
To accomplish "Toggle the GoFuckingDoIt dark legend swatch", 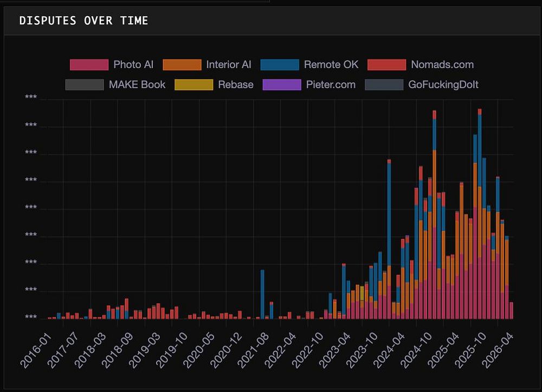I will tap(384, 84).
